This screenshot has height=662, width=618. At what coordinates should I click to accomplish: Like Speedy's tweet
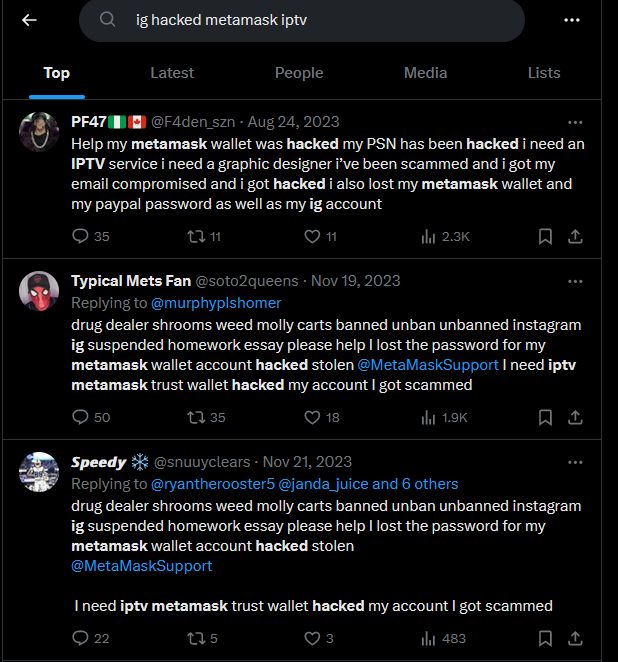312,638
